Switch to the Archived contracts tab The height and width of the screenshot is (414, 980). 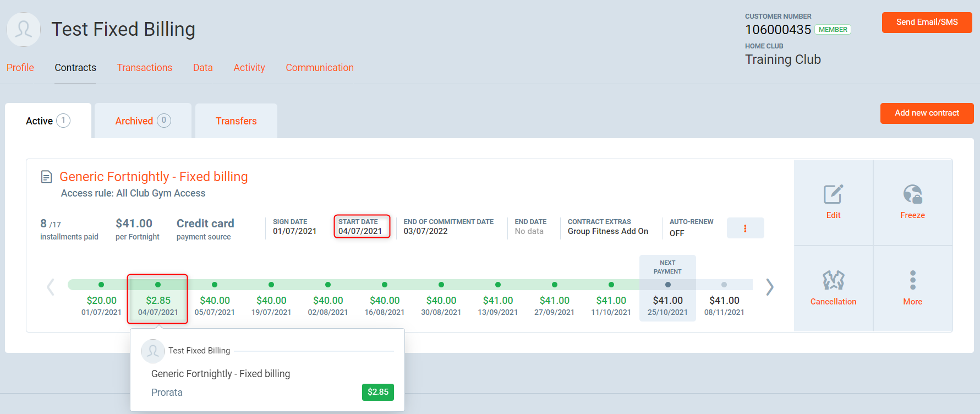click(x=143, y=121)
